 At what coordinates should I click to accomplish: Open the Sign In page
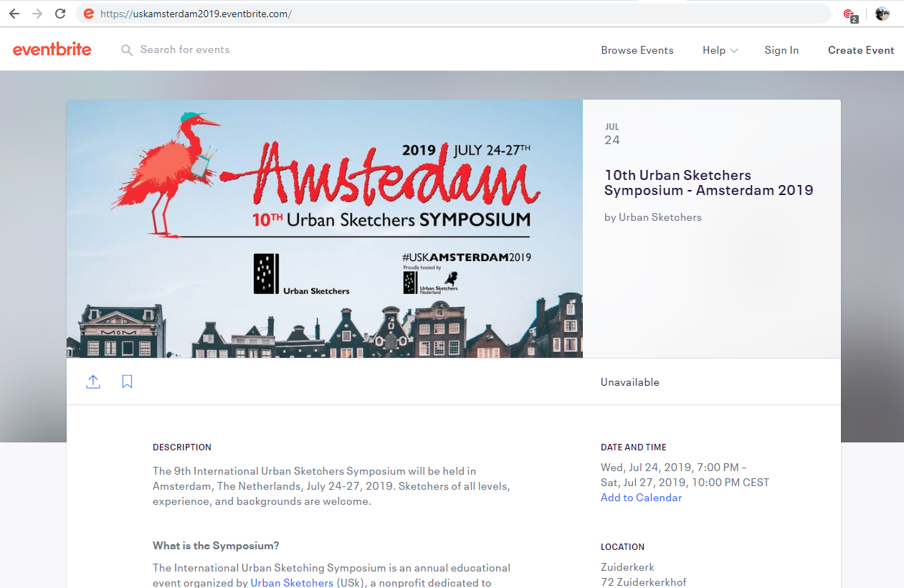point(781,50)
